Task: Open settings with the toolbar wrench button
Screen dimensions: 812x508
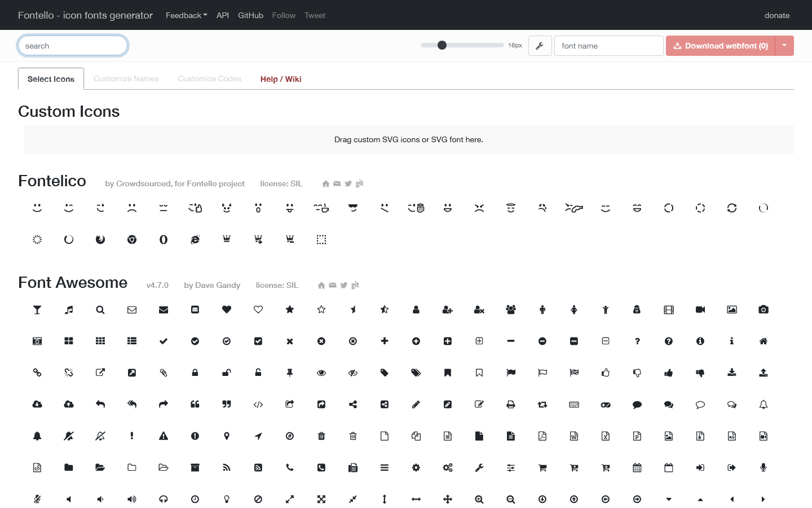Action: point(540,46)
